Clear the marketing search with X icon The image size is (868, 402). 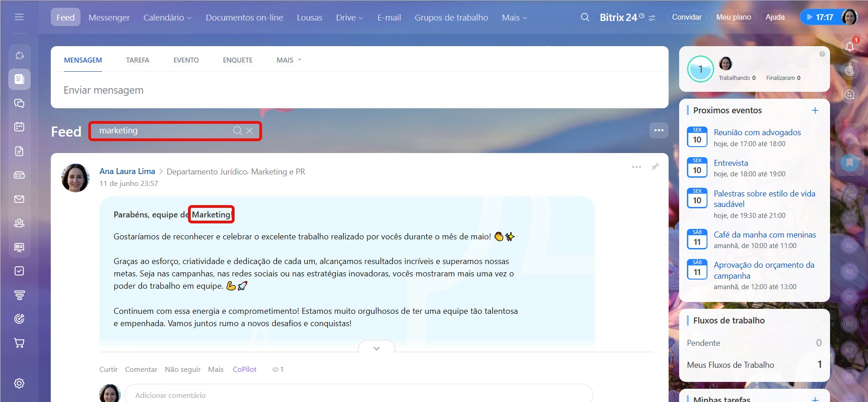[249, 131]
